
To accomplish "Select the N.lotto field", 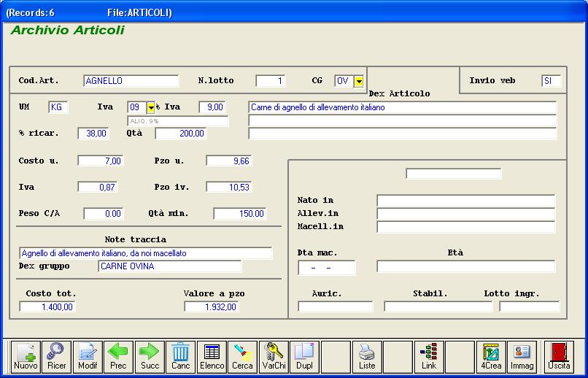I will click(x=271, y=81).
